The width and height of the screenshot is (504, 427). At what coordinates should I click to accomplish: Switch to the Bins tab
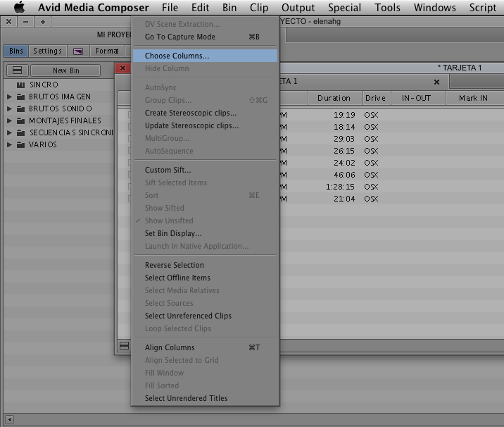[x=16, y=51]
